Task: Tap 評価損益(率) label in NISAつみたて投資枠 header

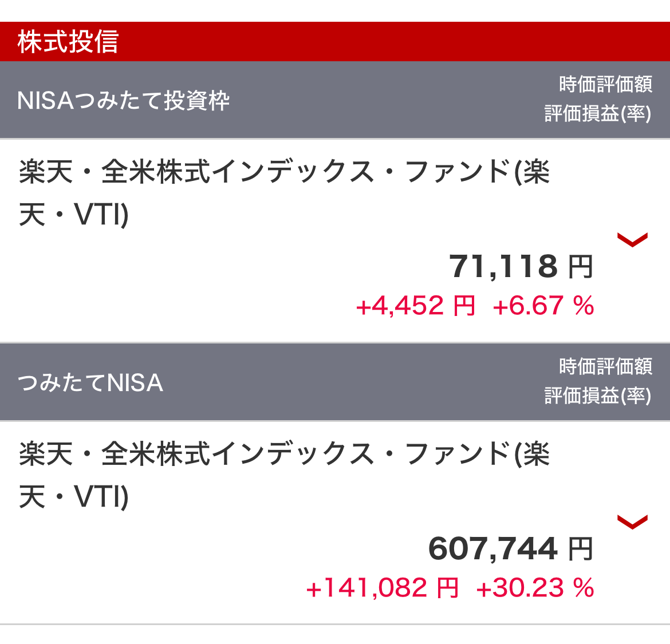Action: [597, 114]
